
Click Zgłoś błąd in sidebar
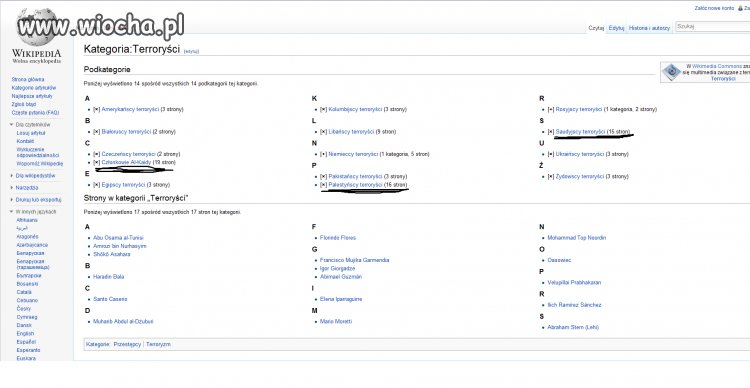[24, 104]
